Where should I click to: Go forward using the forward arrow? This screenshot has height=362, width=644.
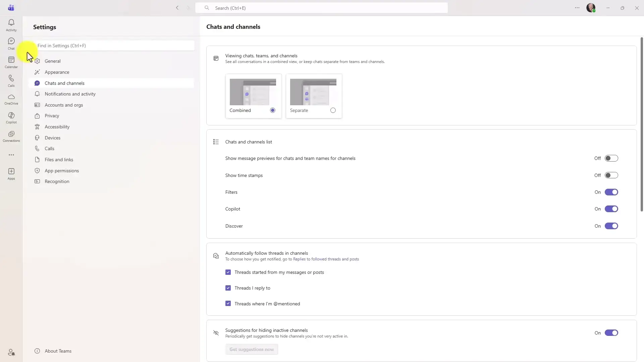tap(188, 8)
